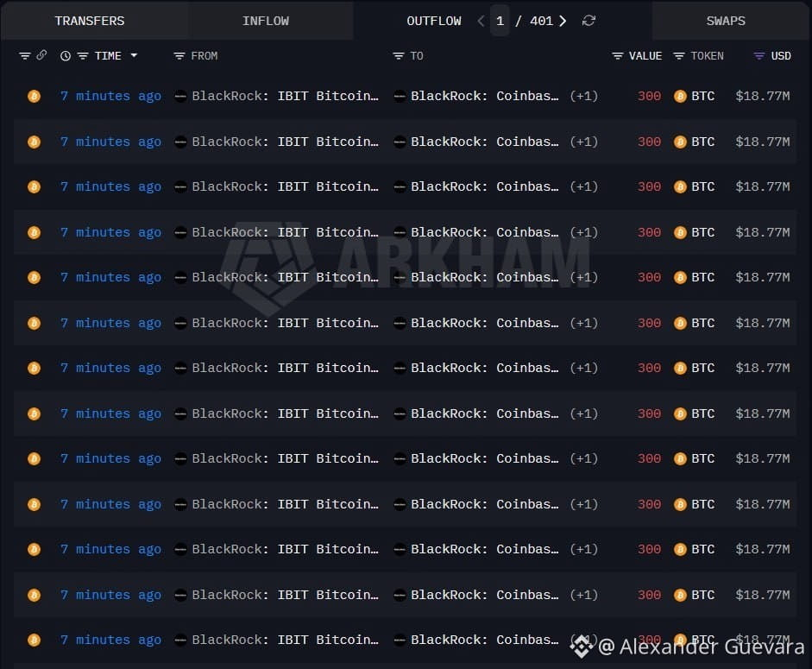Open the SWAPS tab

click(726, 21)
